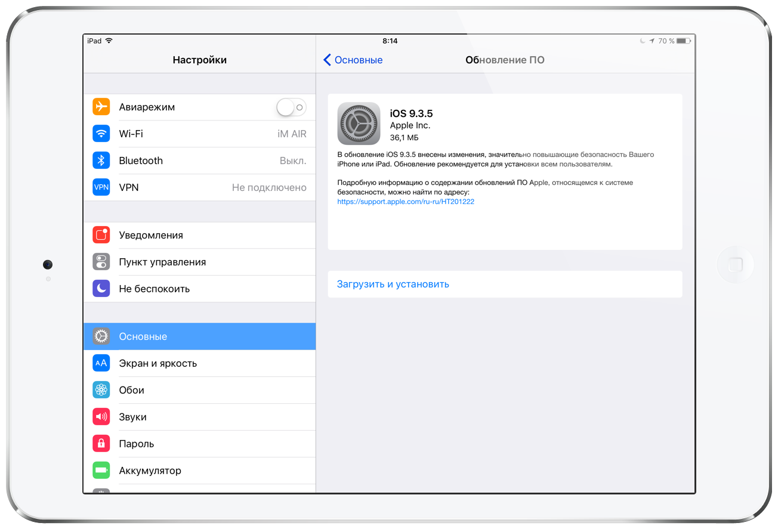778x532 pixels.
Task: Tap the Wi-Fi signal icon in status bar
Action: pyautogui.click(x=109, y=41)
